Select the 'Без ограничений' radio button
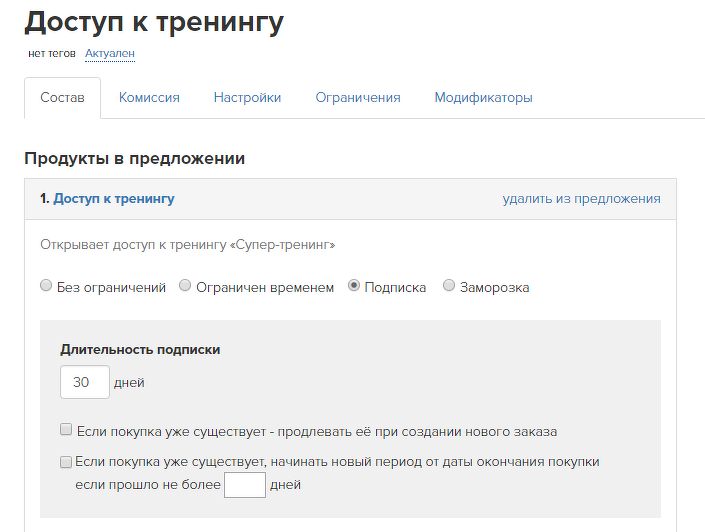The width and height of the screenshot is (705, 532). tap(46, 286)
